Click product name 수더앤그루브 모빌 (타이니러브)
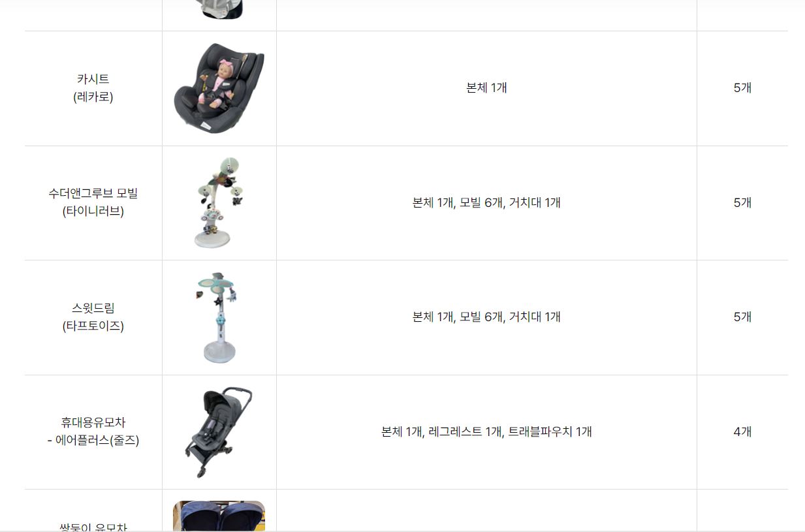Screen dimensions: 805x532 click(93, 202)
